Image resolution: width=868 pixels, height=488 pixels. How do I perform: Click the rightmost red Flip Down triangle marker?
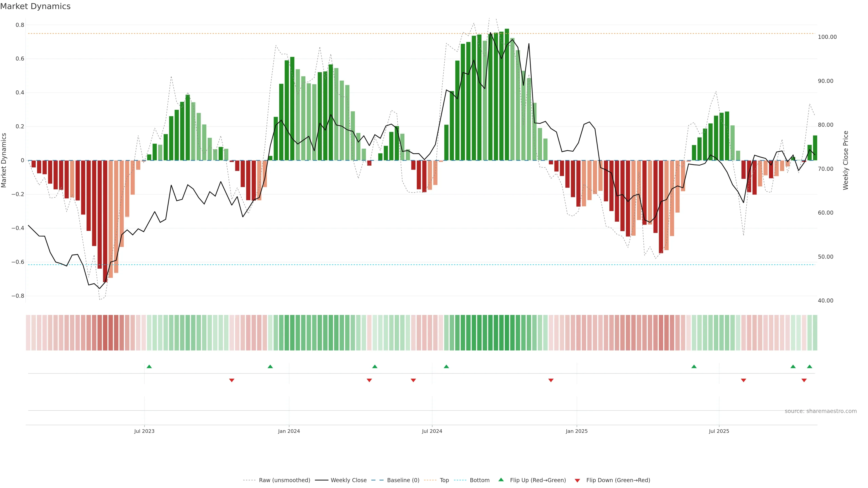coord(804,380)
